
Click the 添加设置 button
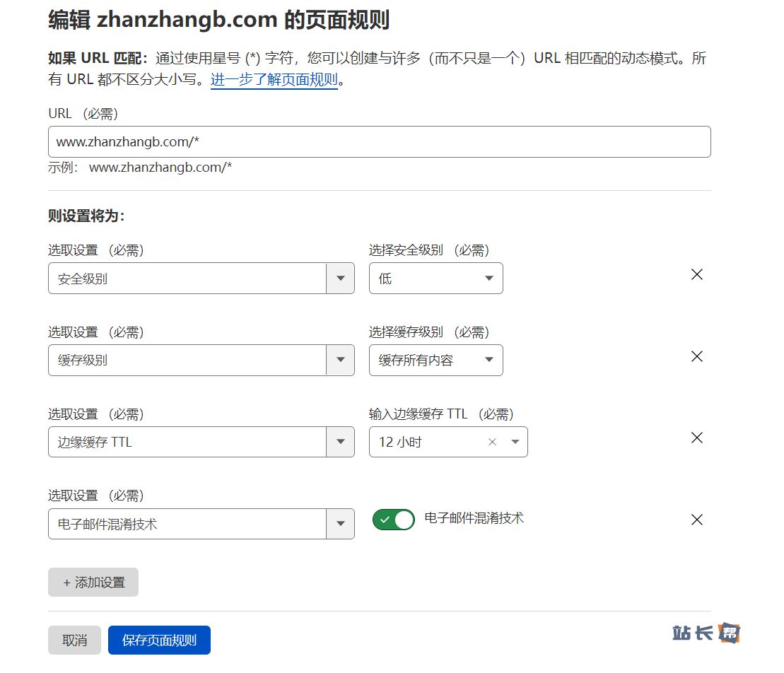pyautogui.click(x=93, y=583)
